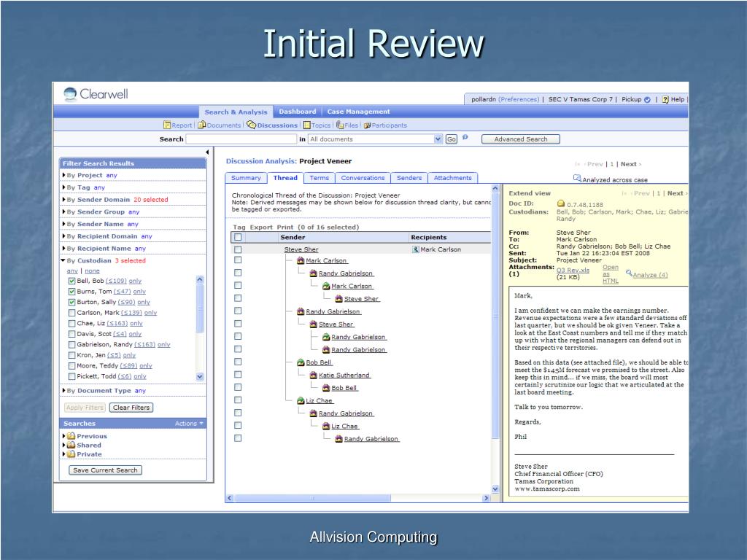Click the Bob Bell thread message icon
The image size is (747, 560).
pyautogui.click(x=301, y=362)
